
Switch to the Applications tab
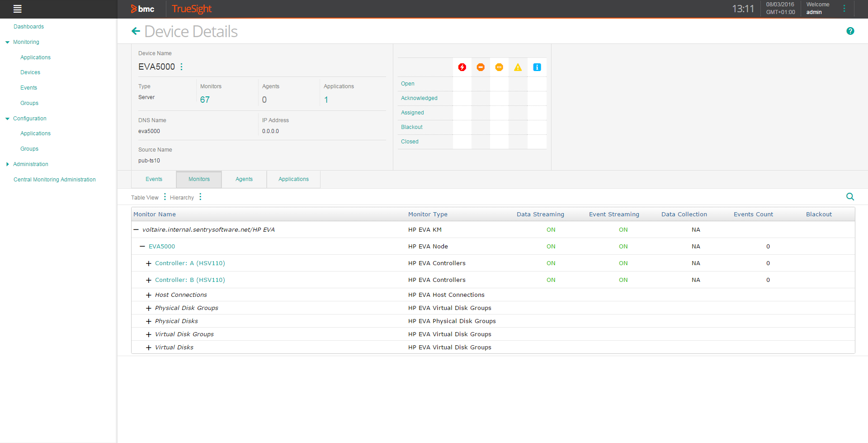(293, 179)
